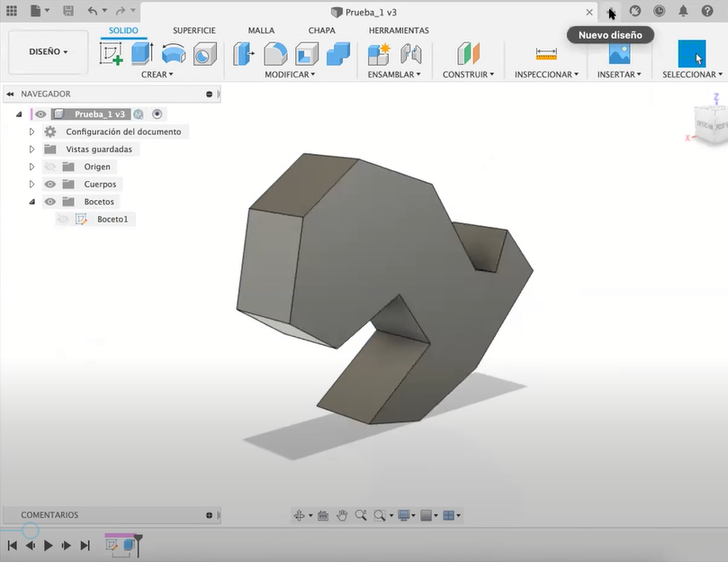Jump to timeline start
The width and height of the screenshot is (728, 562).
(x=13, y=545)
